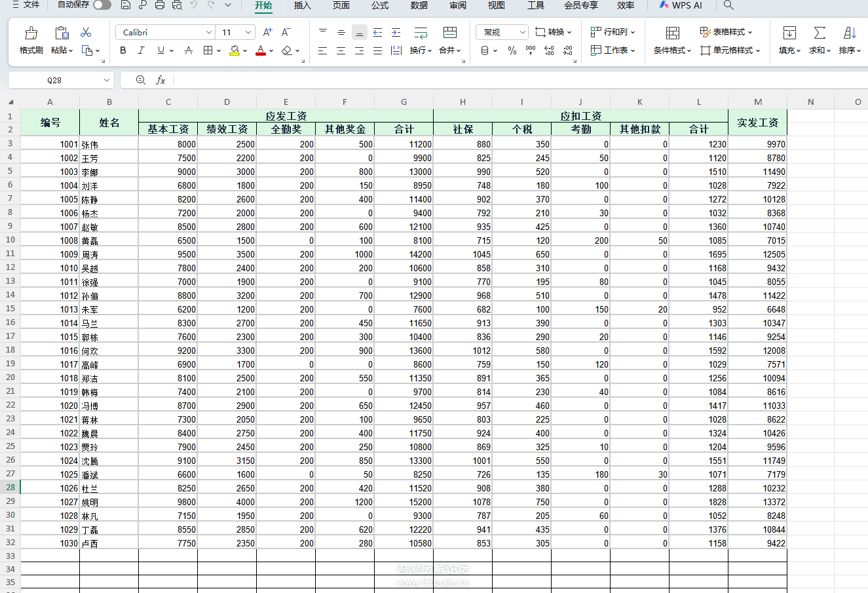This screenshot has width=868, height=593.
Task: Click the WPS AI button
Action: pyautogui.click(x=680, y=5)
